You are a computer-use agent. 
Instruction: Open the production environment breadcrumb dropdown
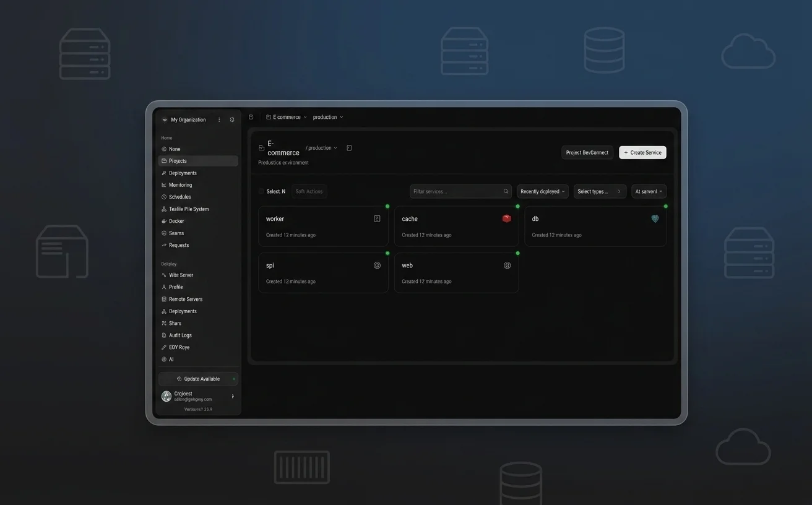pos(328,117)
